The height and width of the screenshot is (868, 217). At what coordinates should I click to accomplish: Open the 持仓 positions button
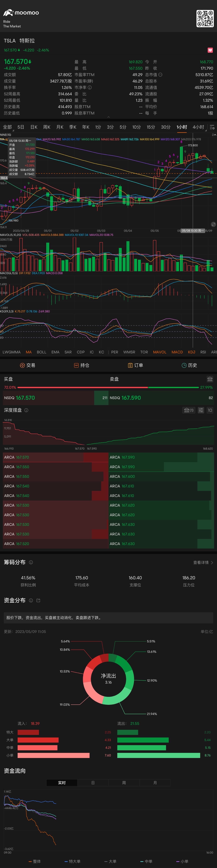(x=82, y=365)
